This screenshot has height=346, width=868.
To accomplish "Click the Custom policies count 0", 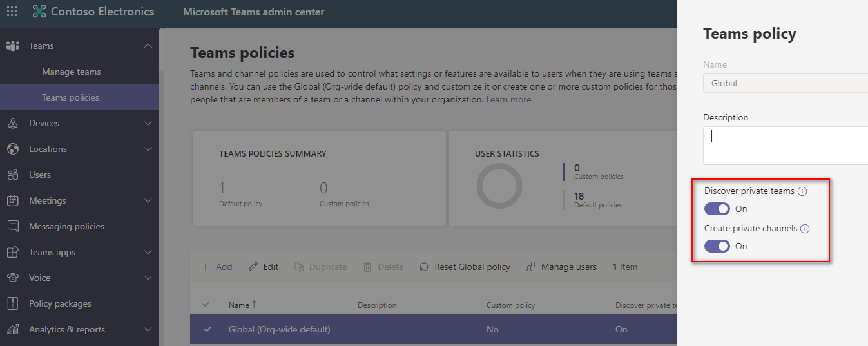I will (323, 188).
